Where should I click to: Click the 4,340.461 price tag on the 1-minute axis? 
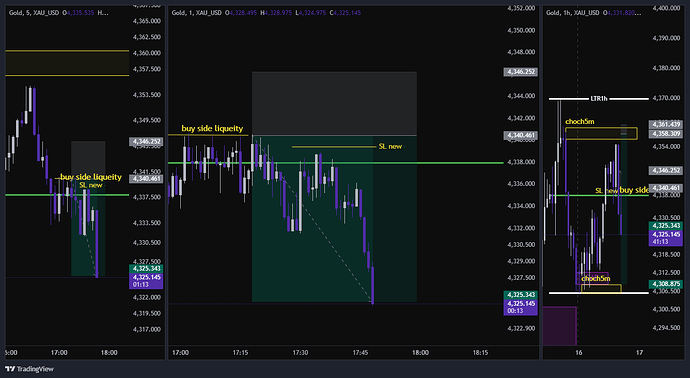tap(520, 136)
